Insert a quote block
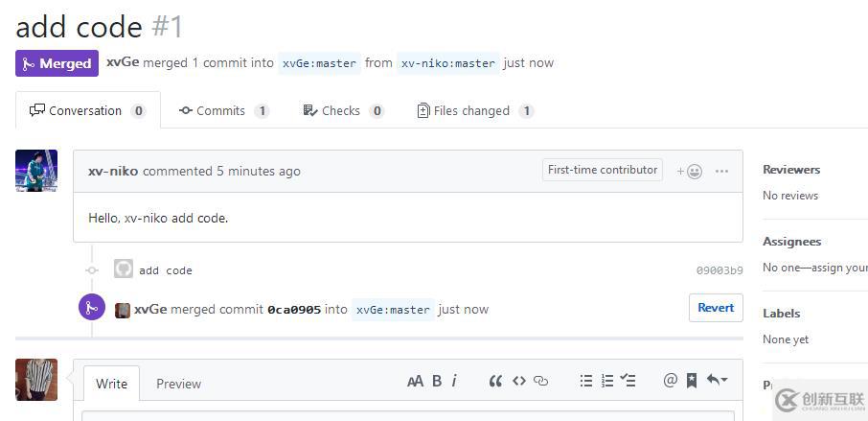 tap(495, 382)
